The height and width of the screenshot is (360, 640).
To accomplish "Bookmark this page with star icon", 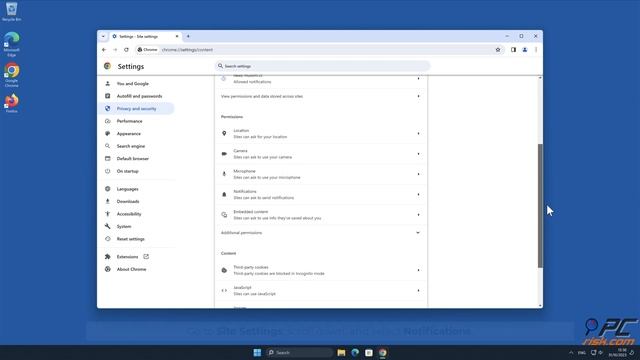I will click(x=498, y=50).
